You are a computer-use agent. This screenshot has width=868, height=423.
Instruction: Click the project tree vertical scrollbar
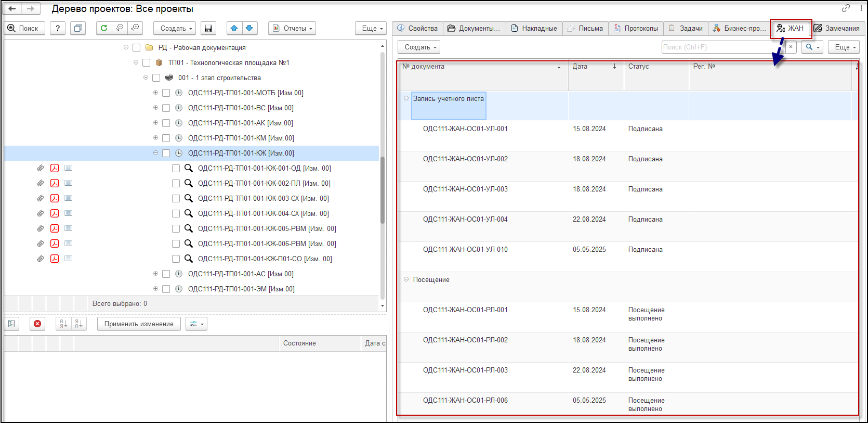[x=383, y=190]
